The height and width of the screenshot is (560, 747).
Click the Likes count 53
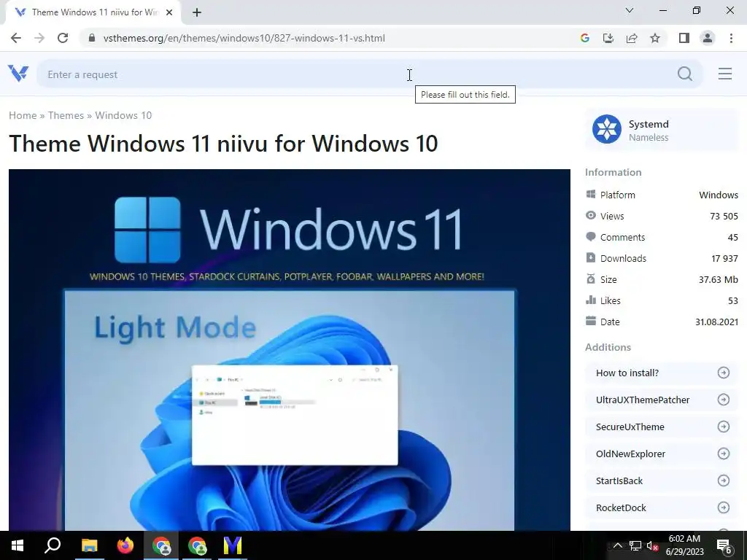[x=732, y=301]
